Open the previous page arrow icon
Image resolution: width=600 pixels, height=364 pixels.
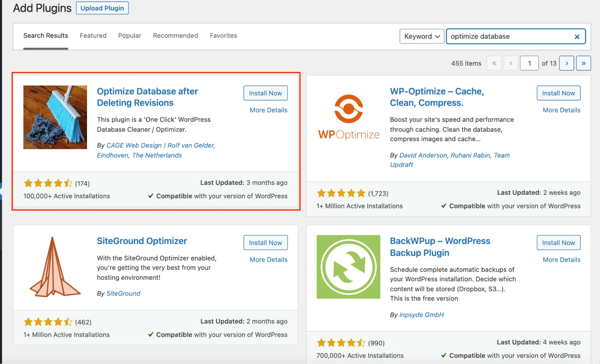[x=511, y=63]
